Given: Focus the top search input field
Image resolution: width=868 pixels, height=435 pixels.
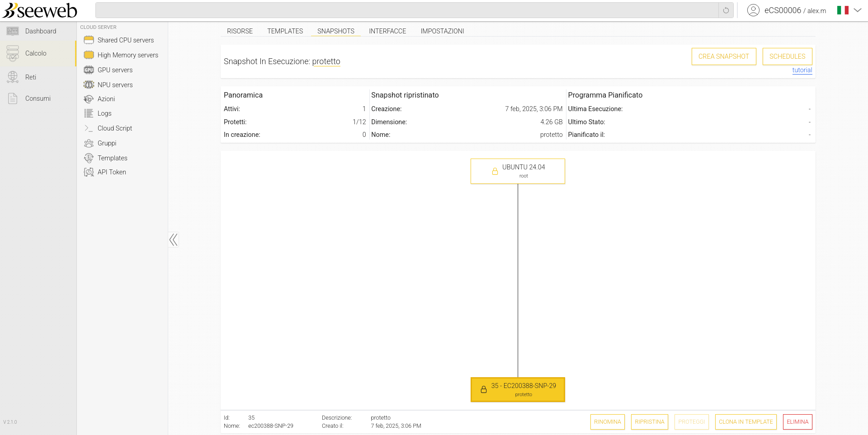Looking at the screenshot, I should (407, 10).
